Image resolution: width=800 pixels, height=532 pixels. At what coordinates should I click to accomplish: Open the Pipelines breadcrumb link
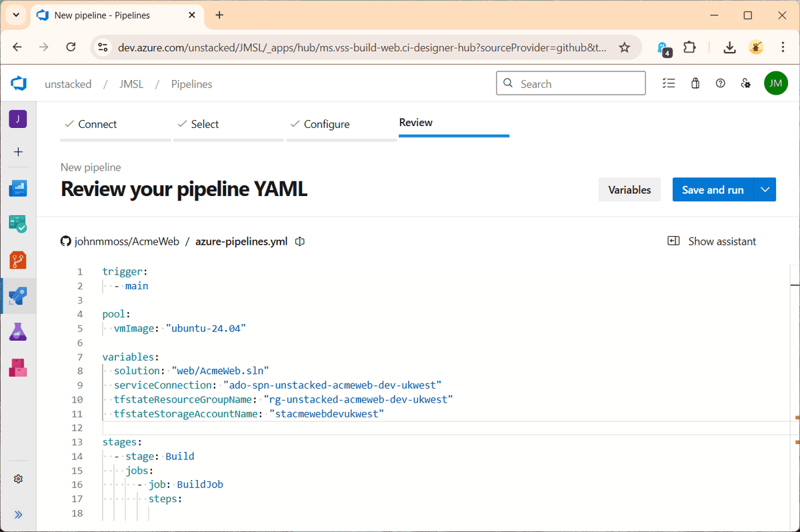point(191,84)
